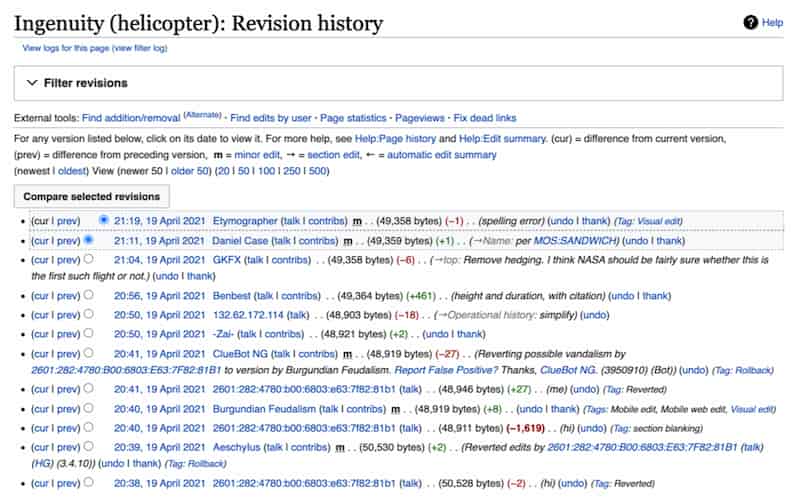Click Compare selected revisions button
The height and width of the screenshot is (503, 800).
coord(91,196)
